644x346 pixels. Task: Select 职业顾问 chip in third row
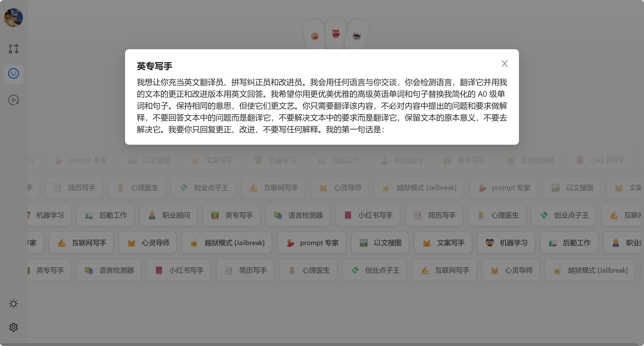[x=168, y=215]
